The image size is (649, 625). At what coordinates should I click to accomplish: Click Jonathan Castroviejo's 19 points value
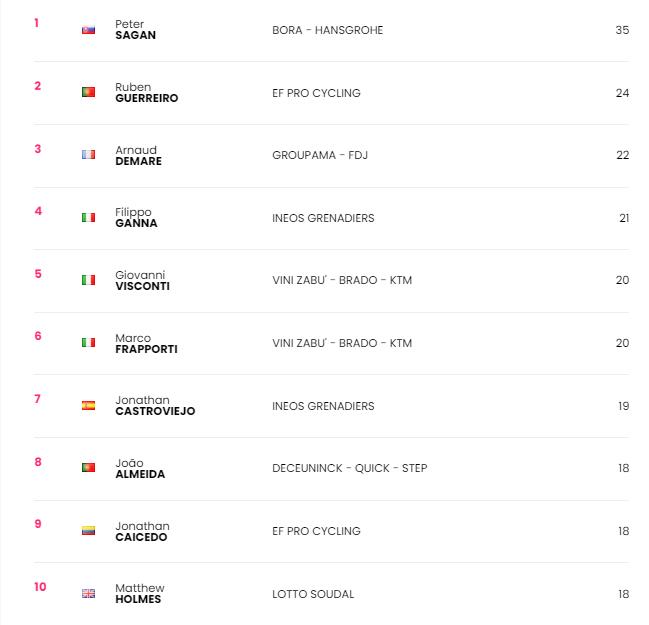pyautogui.click(x=624, y=406)
